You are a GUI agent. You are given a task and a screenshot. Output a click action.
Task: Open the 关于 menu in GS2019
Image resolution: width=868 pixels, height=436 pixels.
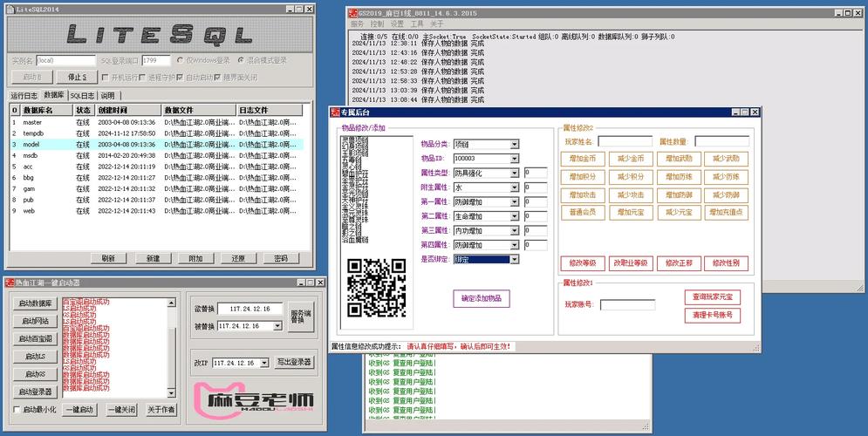point(437,24)
